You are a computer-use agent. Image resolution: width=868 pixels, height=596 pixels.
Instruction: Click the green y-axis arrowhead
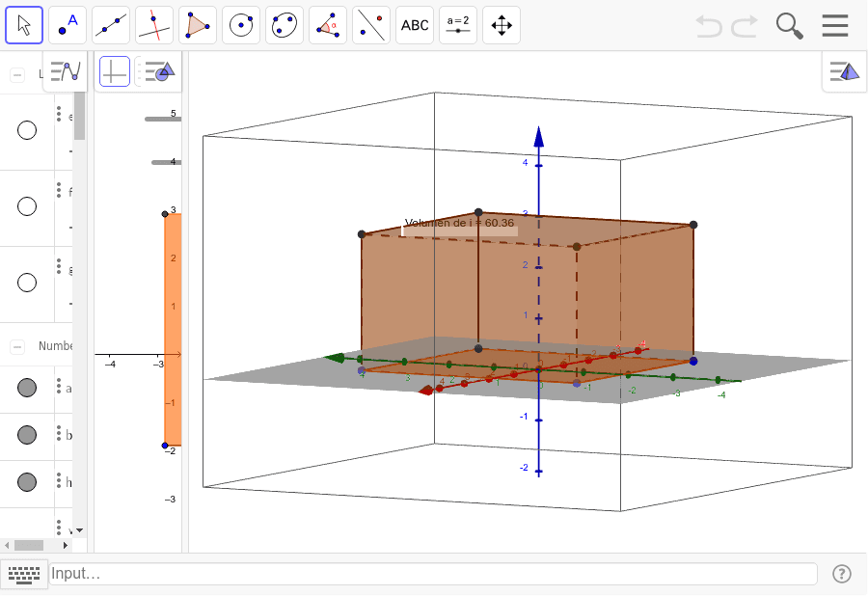335,358
